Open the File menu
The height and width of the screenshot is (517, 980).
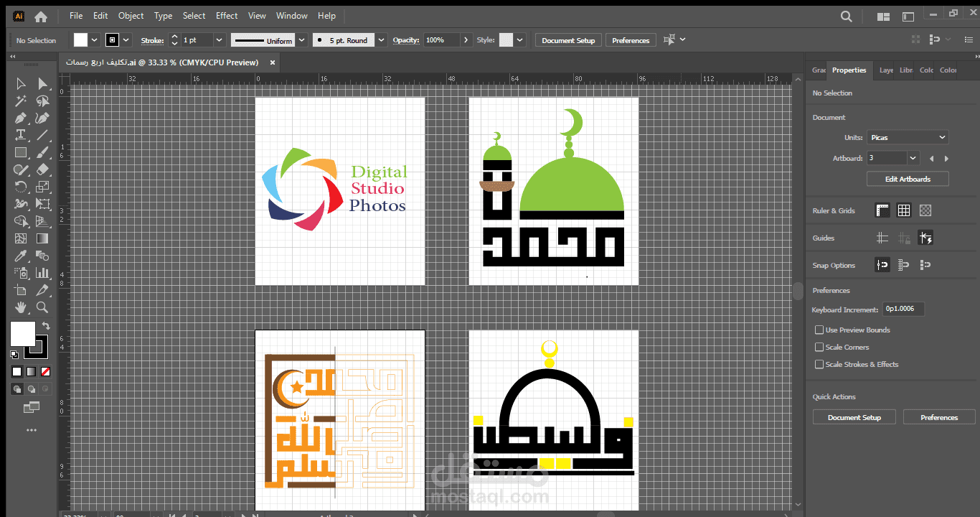point(76,16)
